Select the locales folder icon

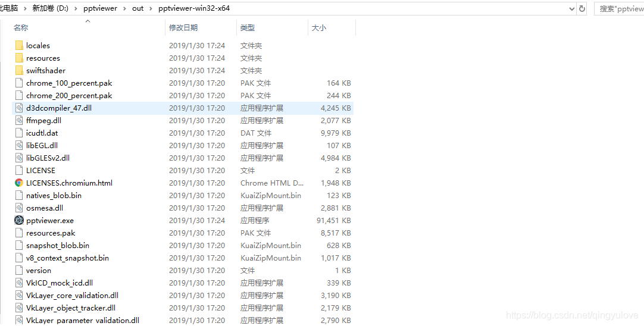(x=19, y=46)
